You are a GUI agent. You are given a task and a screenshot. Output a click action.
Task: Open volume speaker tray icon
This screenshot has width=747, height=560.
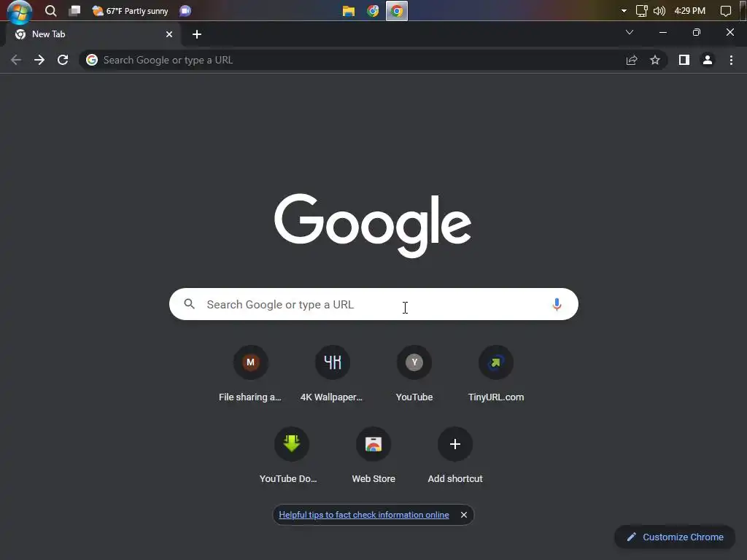click(659, 11)
